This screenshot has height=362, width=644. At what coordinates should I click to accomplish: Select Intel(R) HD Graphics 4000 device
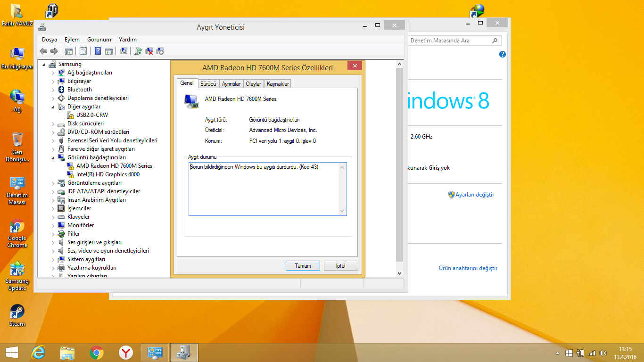click(x=108, y=174)
